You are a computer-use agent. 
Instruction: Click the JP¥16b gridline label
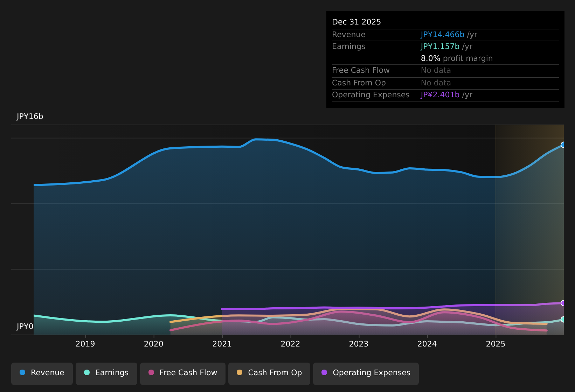pos(30,116)
